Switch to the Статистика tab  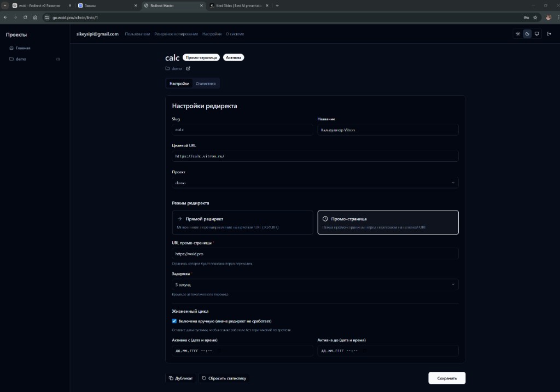point(206,84)
